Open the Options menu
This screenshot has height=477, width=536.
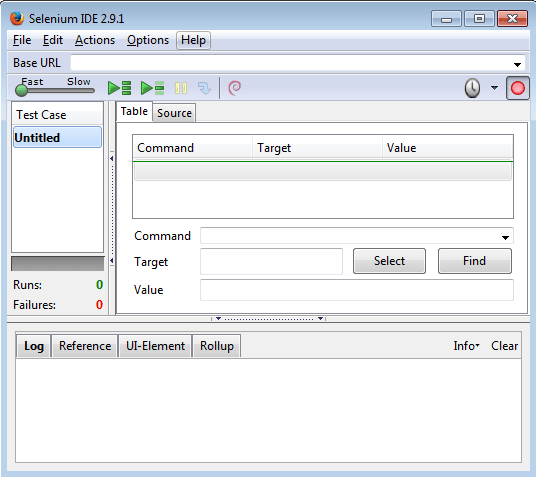coord(148,40)
